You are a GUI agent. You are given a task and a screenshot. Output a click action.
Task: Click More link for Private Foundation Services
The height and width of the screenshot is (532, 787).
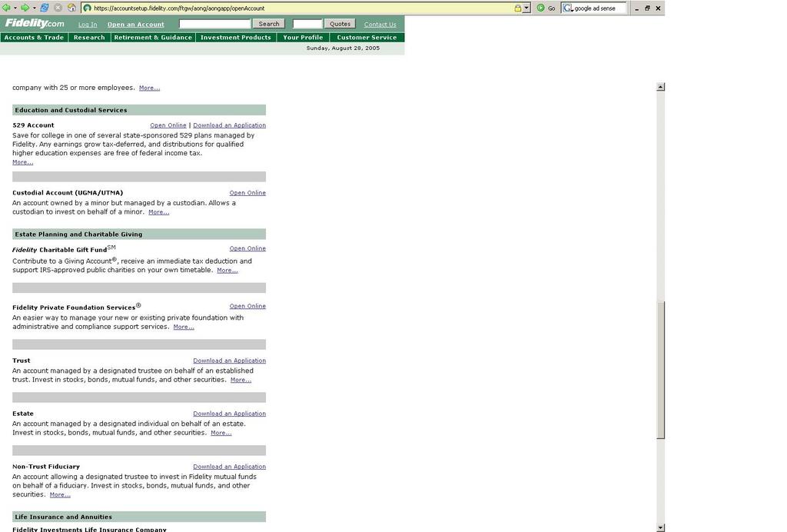(184, 328)
